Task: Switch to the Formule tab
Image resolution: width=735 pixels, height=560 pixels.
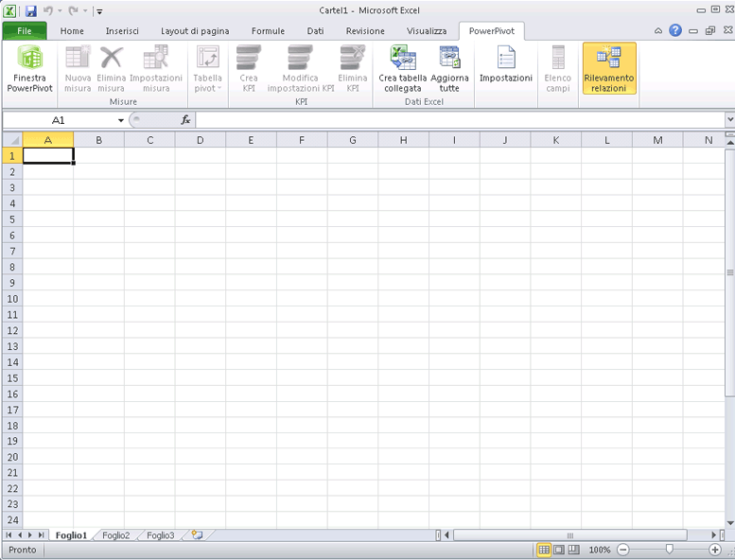Action: 268,31
